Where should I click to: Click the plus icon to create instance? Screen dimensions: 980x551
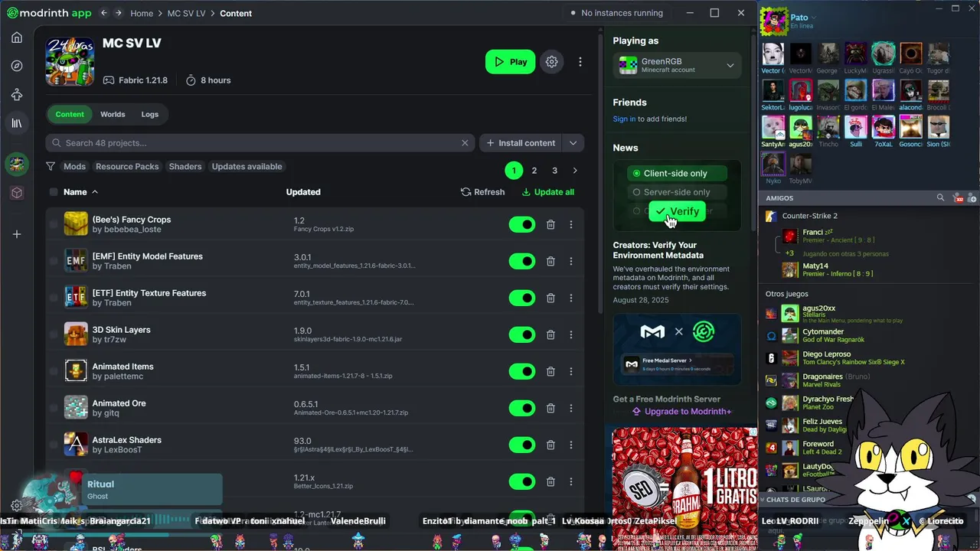tap(17, 234)
